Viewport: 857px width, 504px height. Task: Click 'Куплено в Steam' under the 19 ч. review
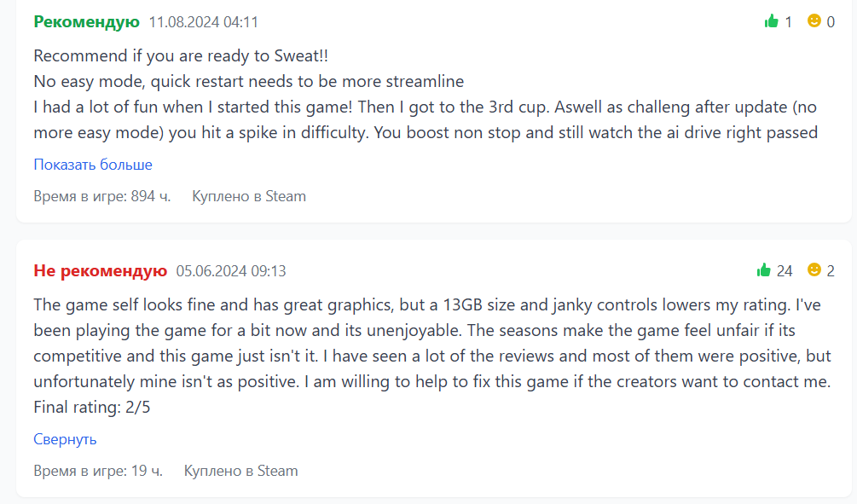[241, 471]
